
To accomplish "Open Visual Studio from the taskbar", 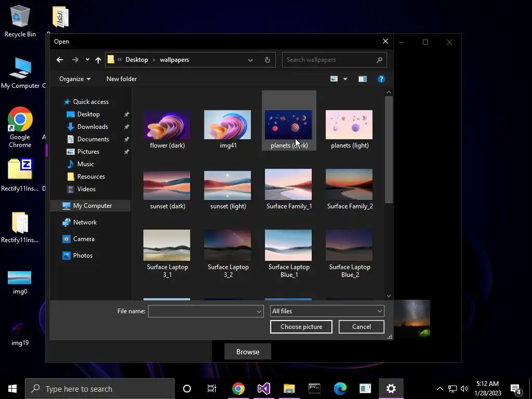I will coord(263,389).
